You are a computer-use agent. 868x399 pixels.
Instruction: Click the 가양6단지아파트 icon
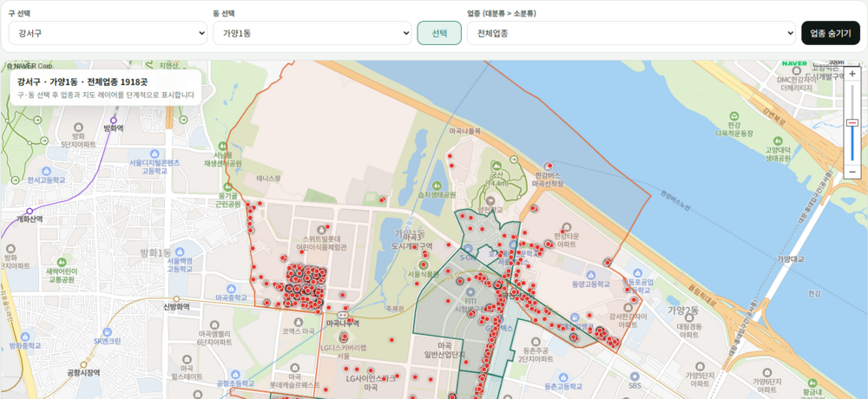coord(766,372)
